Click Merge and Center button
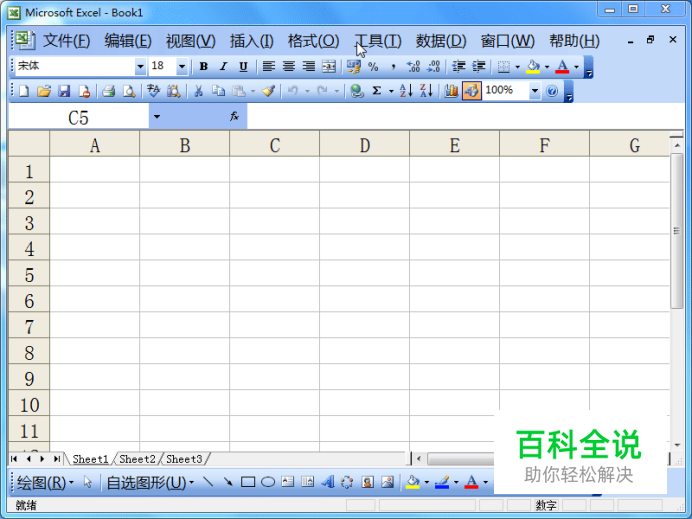The height and width of the screenshot is (519, 692). coord(329,67)
